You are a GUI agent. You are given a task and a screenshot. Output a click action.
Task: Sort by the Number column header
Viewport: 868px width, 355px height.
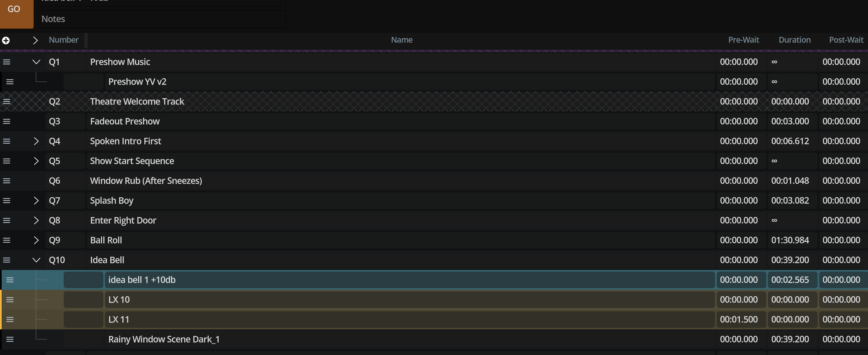point(64,40)
